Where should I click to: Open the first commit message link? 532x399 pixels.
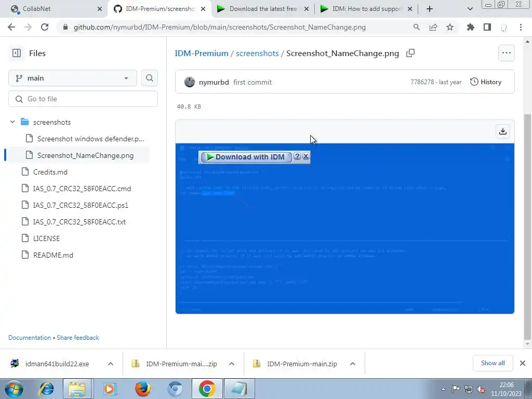click(252, 82)
